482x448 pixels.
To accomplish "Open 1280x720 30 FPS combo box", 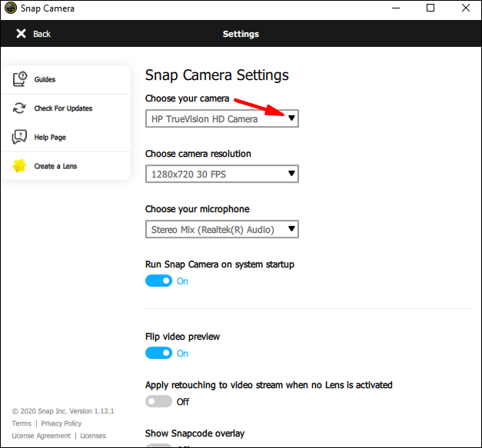I will [222, 174].
